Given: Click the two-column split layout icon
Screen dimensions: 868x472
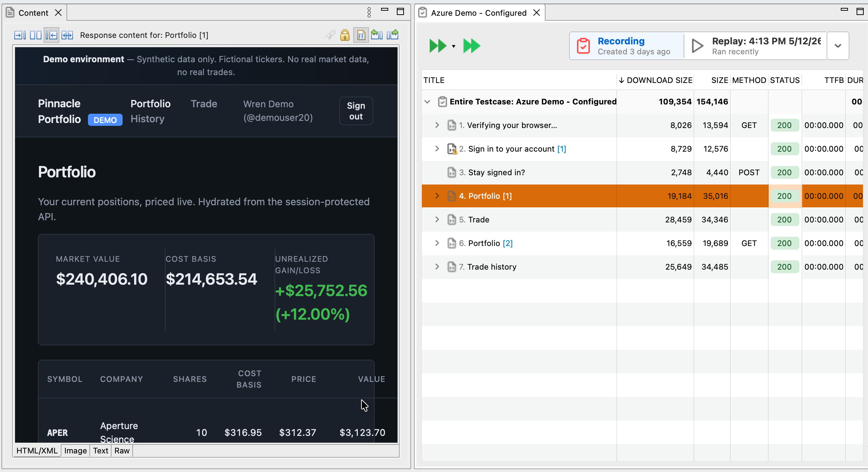Looking at the screenshot, I should [36, 35].
